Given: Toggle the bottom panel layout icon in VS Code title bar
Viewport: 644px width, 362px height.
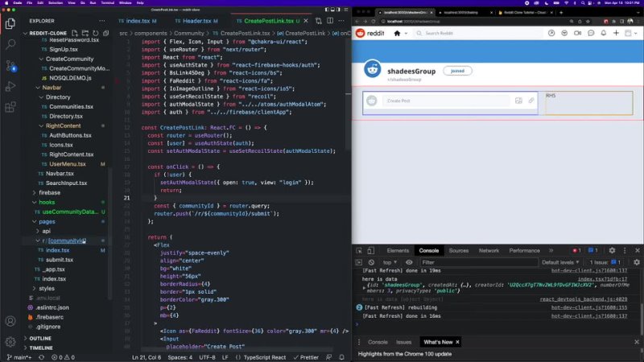Looking at the screenshot, I should click(x=332, y=10).
